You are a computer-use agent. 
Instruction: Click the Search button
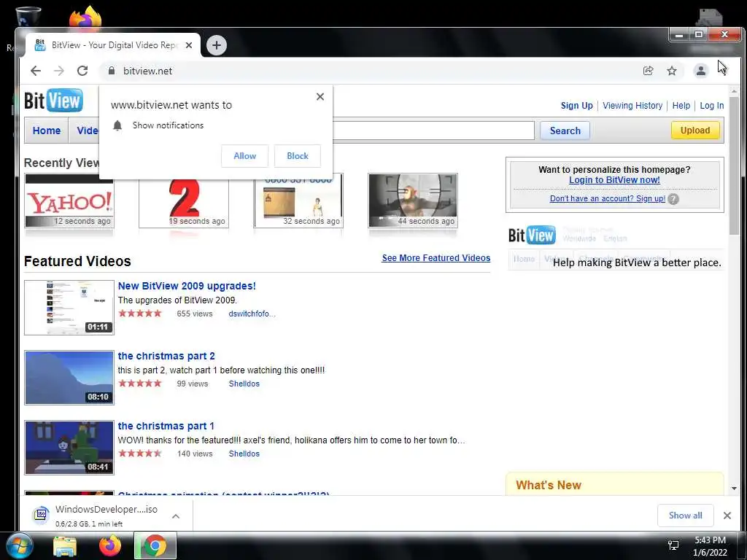(x=565, y=131)
